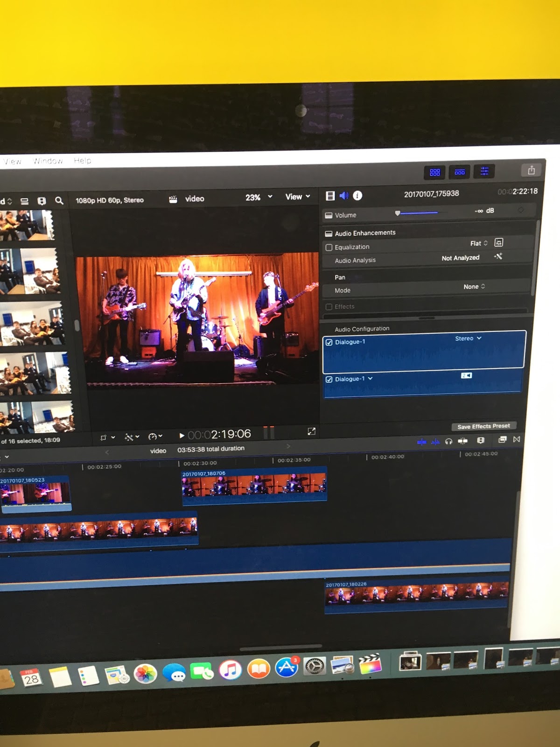
Task: Click the Pan section header
Action: [340, 277]
